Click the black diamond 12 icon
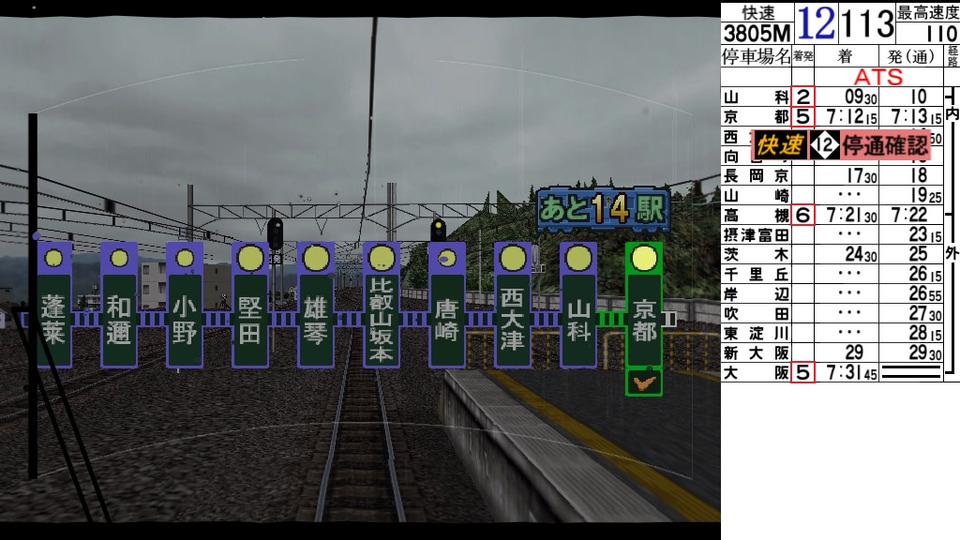The image size is (960, 540). [x=824, y=146]
